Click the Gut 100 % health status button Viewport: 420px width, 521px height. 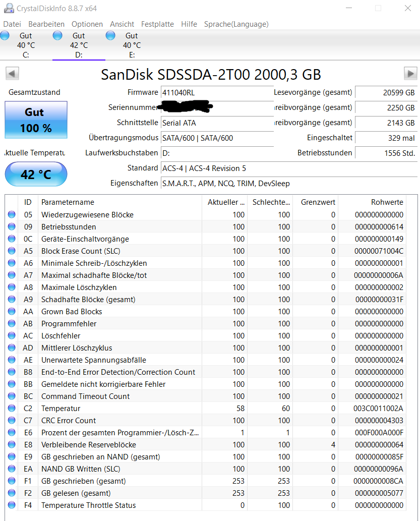click(36, 120)
